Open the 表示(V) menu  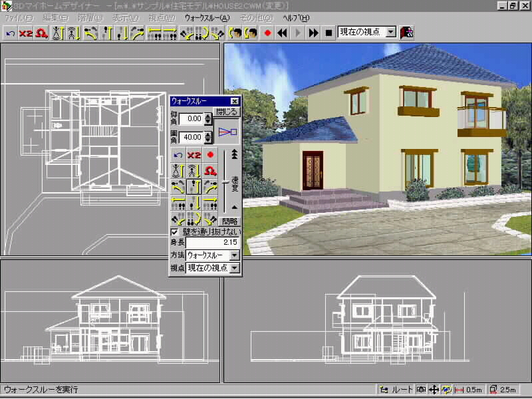pos(126,18)
